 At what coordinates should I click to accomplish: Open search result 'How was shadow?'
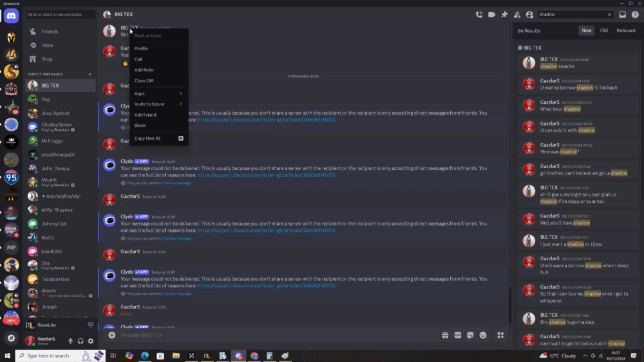(578, 148)
